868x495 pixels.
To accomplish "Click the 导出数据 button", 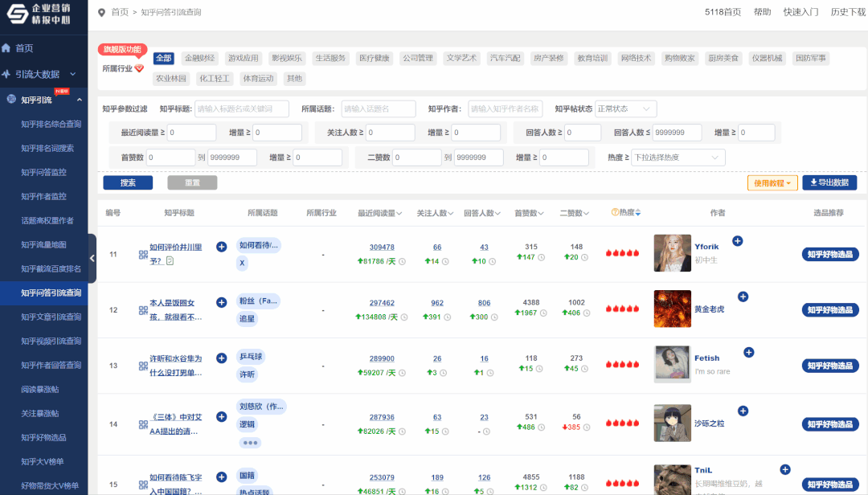I will [x=829, y=182].
